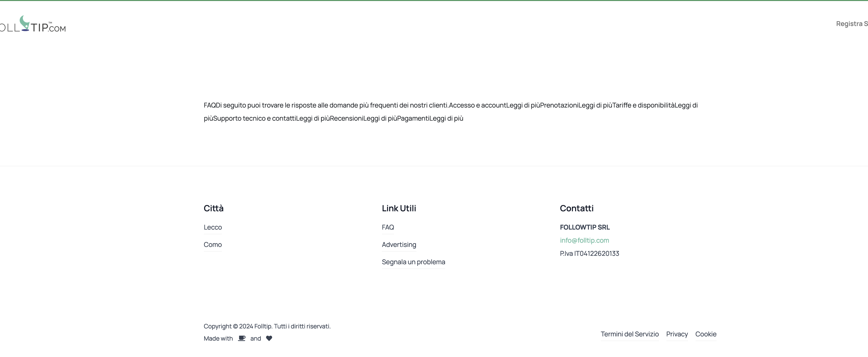Click the Recensioni text in FAQ paragraph
The height and width of the screenshot is (357, 868).
pyautogui.click(x=346, y=119)
